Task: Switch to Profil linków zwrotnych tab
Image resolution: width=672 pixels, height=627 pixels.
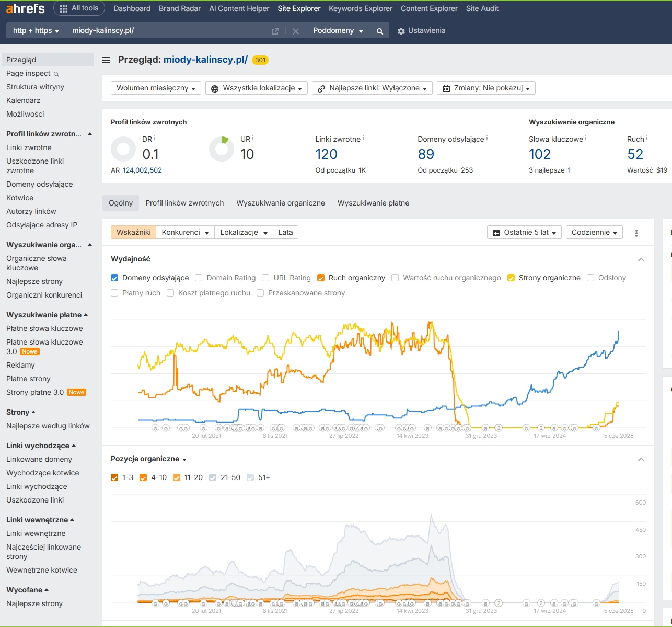Action: pyautogui.click(x=184, y=203)
